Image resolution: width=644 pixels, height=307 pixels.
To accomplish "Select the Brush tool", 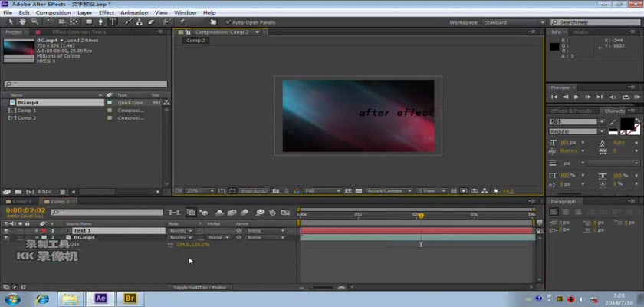I will pos(127,21).
